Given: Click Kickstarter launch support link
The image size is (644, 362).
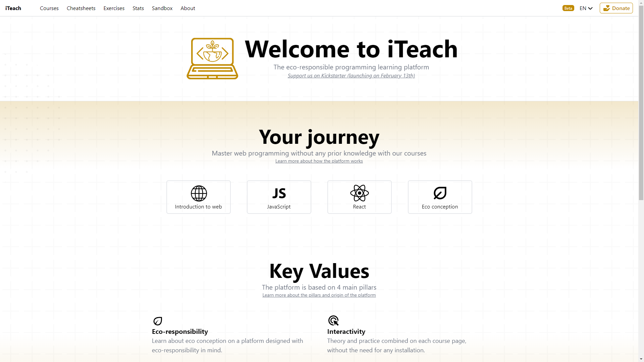Looking at the screenshot, I should click(x=351, y=75).
